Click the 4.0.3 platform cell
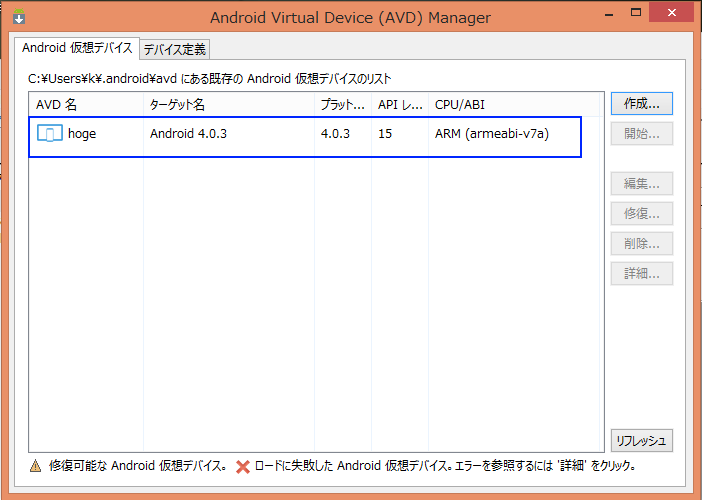The height and width of the screenshot is (500, 702). (x=335, y=134)
